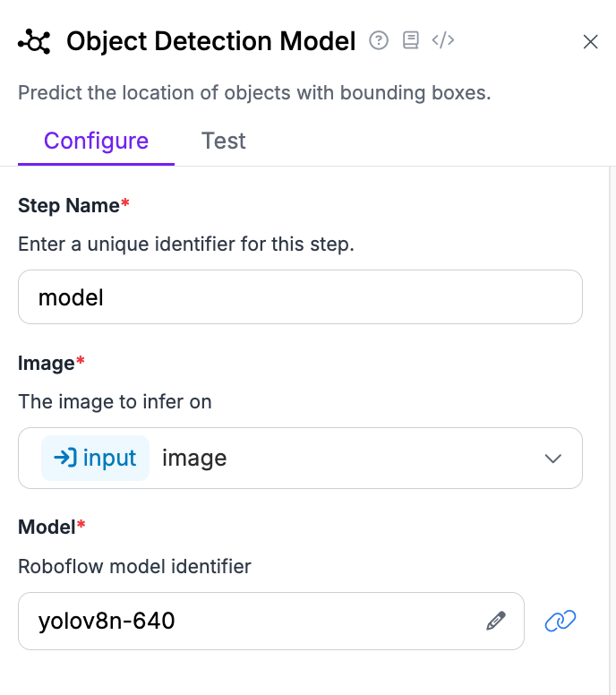Click the 'Step Name' field label
The height and width of the screenshot is (695, 616).
coord(69,206)
